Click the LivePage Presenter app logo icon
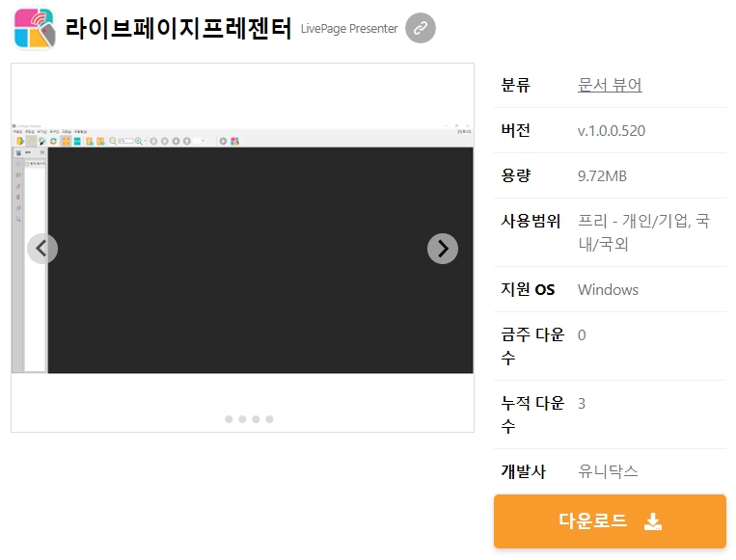Image resolution: width=736 pixels, height=560 pixels. coord(35,28)
